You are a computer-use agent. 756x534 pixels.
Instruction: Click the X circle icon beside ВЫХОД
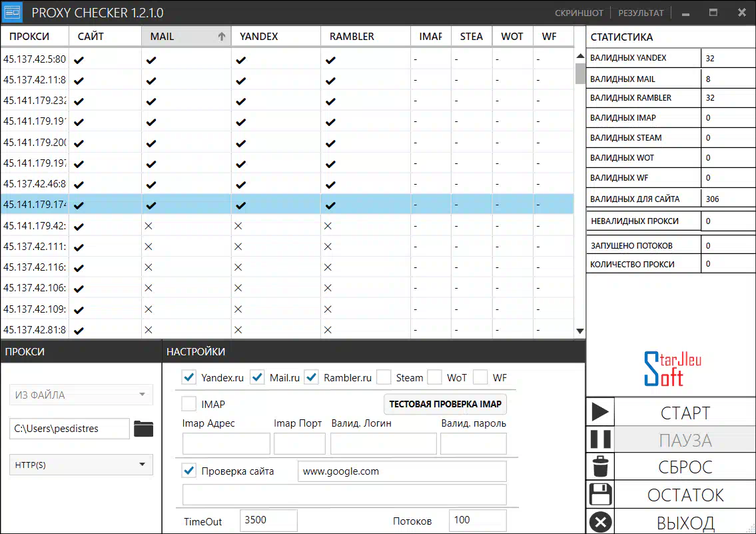[600, 522]
